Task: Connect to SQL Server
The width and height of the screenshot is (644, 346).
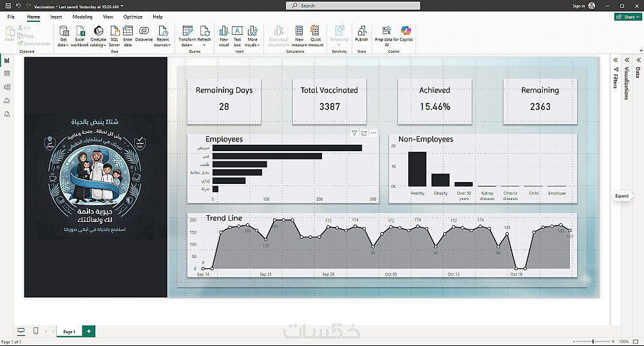Action: [115, 37]
